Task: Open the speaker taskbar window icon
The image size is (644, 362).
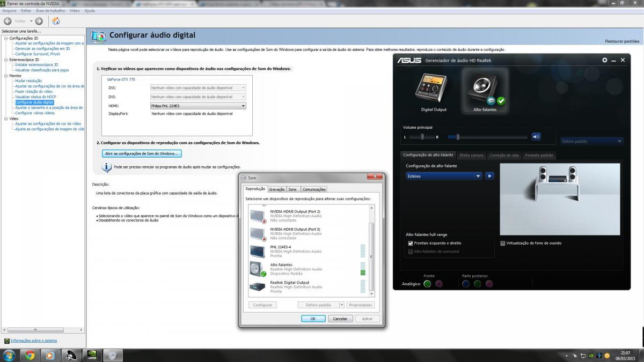Action: [71, 355]
